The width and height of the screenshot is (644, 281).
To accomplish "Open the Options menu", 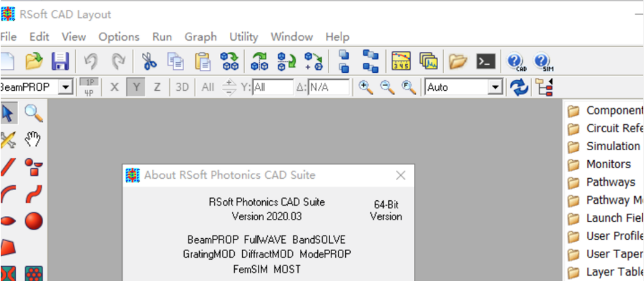I will pyautogui.click(x=119, y=37).
